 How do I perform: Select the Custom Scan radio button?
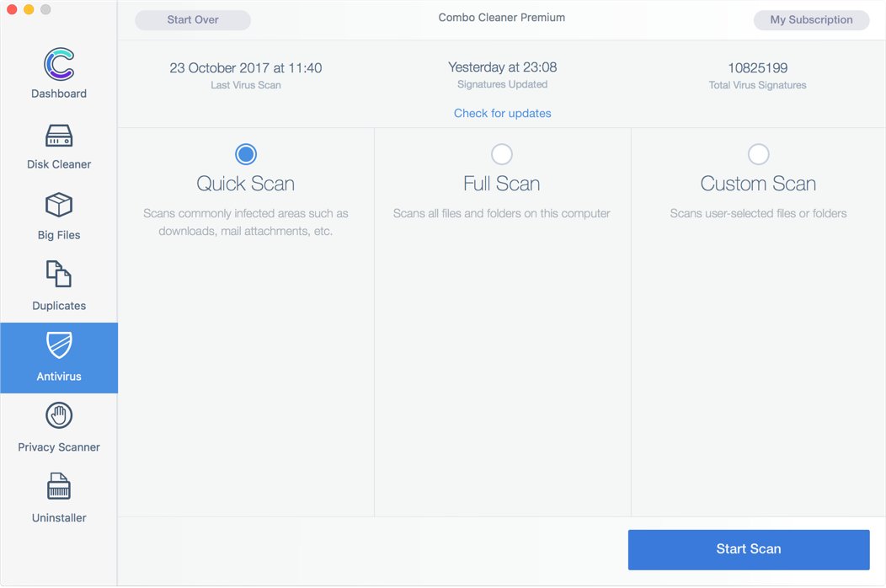(x=758, y=154)
